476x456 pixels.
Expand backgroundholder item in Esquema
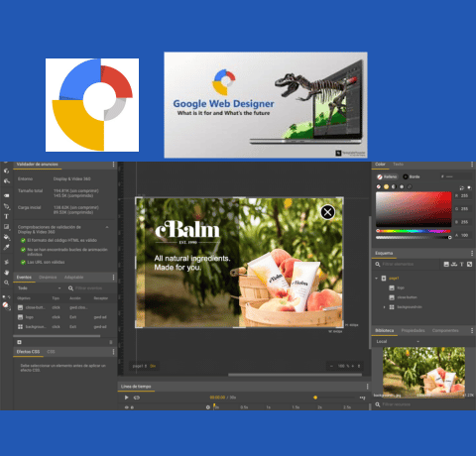tap(384, 307)
